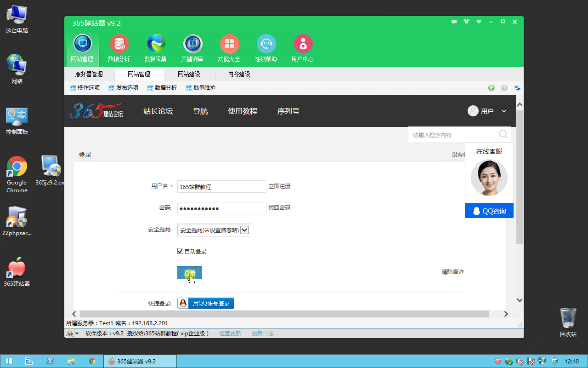
Task: Click the QQ咨询 button
Action: click(x=489, y=211)
